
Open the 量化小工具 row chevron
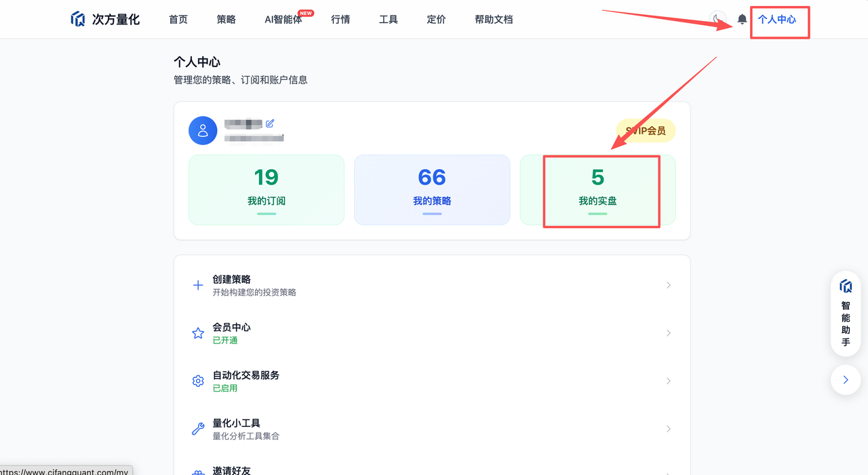669,429
